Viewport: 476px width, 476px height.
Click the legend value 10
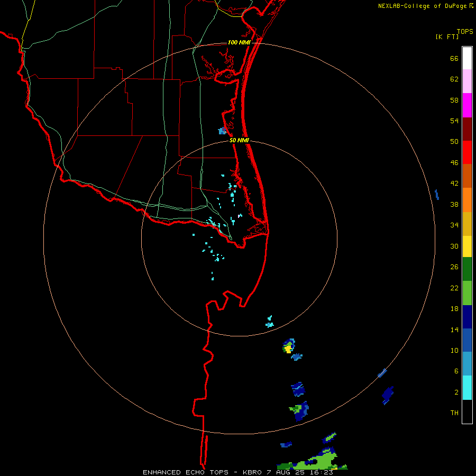[454, 350]
